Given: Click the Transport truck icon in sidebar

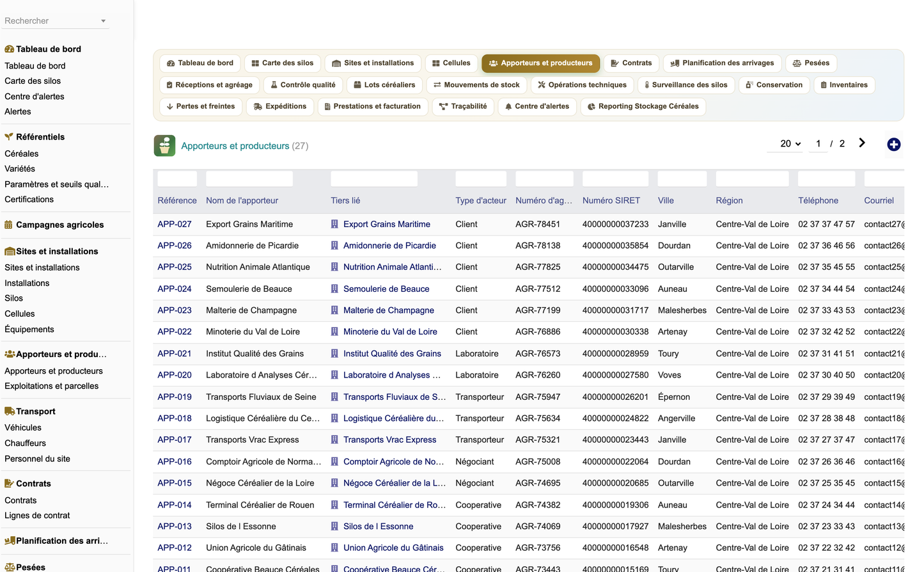Looking at the screenshot, I should point(10,411).
